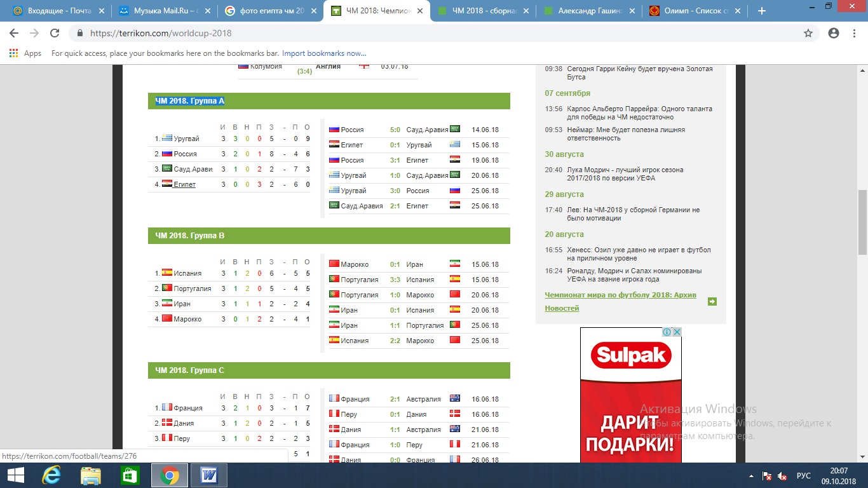The width and height of the screenshot is (868, 488).
Task: Open Франция team in Group C standings
Action: click(x=188, y=408)
